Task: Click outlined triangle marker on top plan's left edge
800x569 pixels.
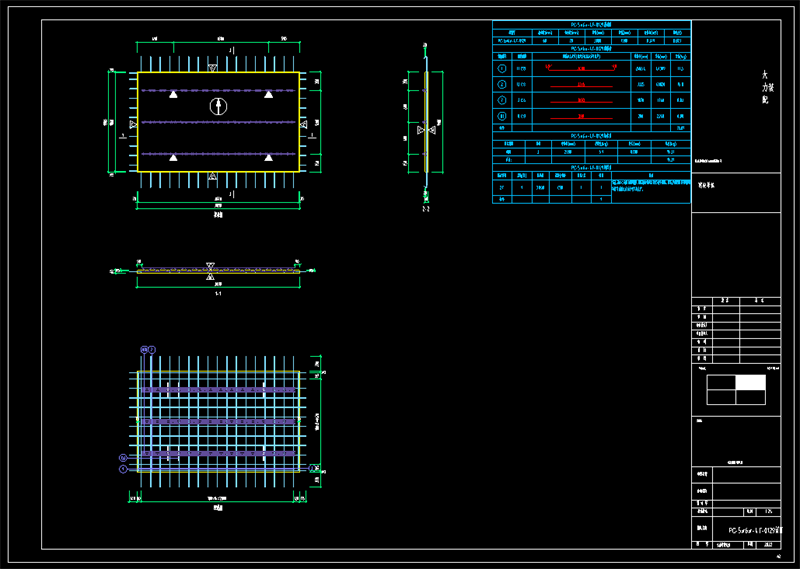Action: (133, 124)
